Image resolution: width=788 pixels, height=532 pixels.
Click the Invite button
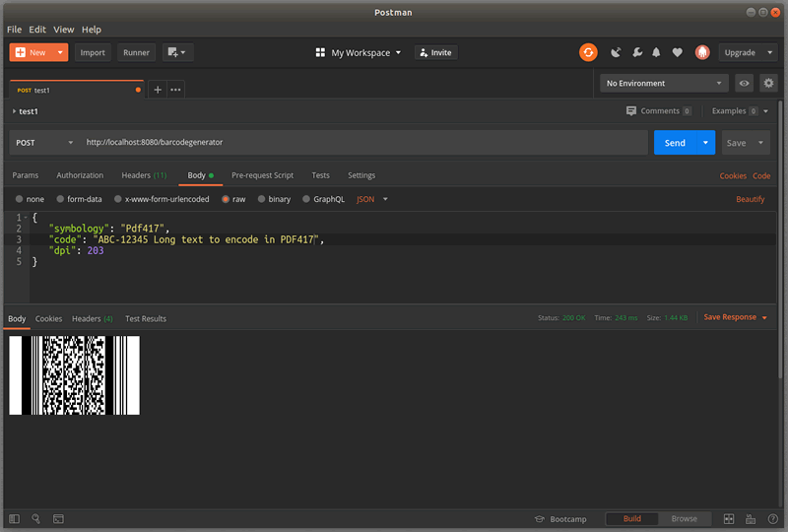click(x=435, y=52)
